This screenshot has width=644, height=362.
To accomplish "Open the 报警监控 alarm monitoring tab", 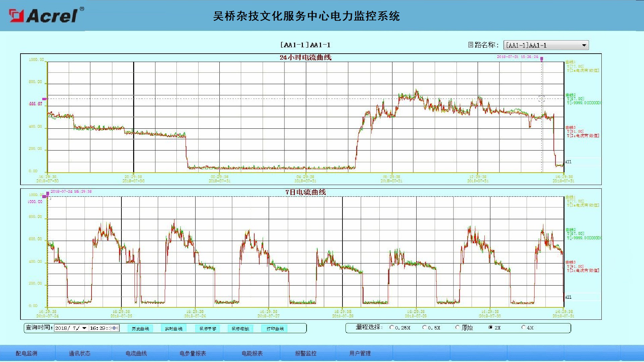I will point(306,353).
